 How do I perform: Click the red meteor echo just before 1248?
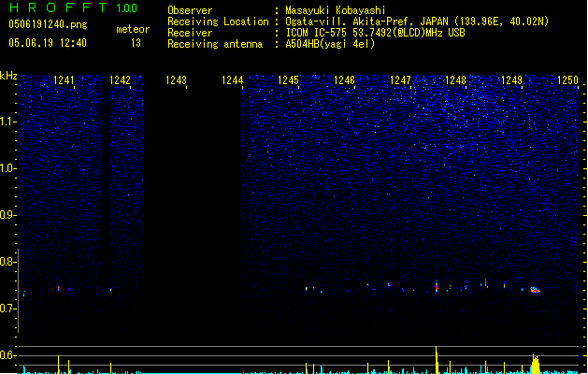[x=437, y=287]
